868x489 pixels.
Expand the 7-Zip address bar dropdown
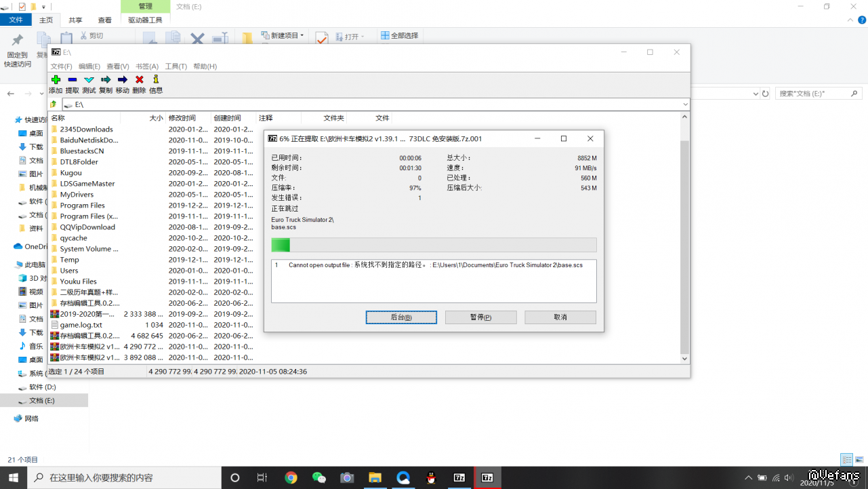tap(685, 104)
